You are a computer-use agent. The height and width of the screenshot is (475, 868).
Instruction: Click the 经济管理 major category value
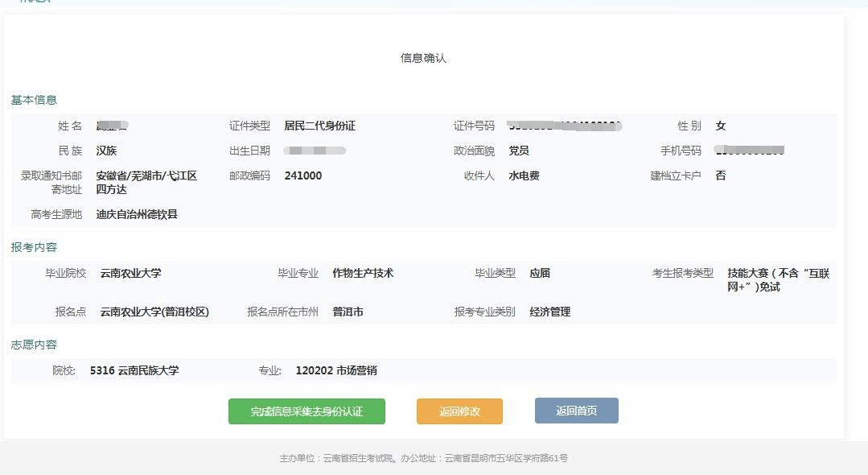[549, 312]
